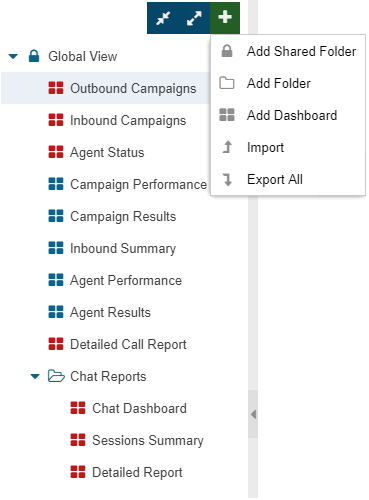Collapse the Chat Reports folder
The width and height of the screenshot is (369, 500).
click(35, 377)
